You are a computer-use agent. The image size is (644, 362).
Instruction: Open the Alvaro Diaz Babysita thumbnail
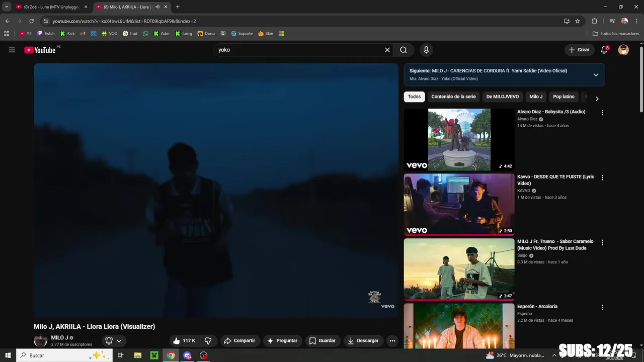459,140
